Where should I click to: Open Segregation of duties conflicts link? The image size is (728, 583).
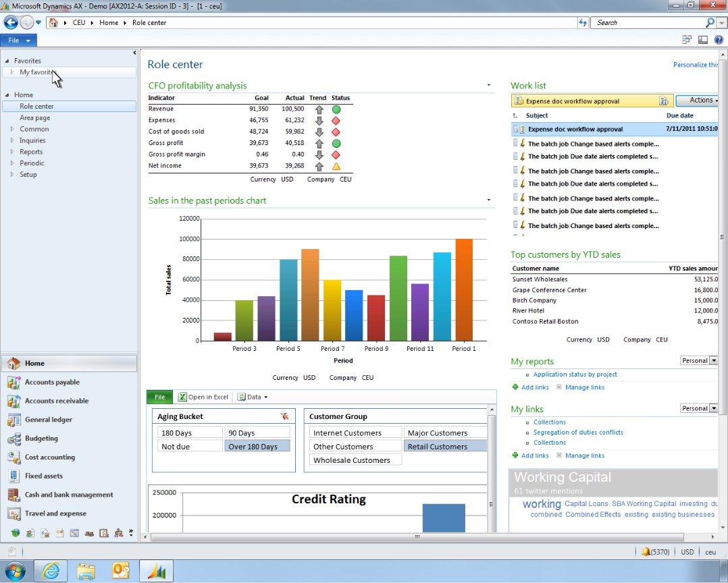tap(578, 433)
